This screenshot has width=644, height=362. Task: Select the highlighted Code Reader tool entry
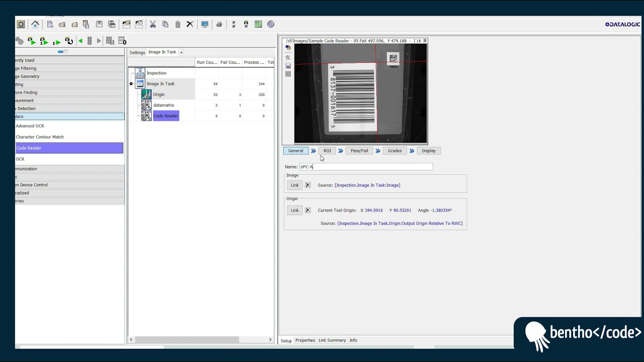click(x=69, y=148)
